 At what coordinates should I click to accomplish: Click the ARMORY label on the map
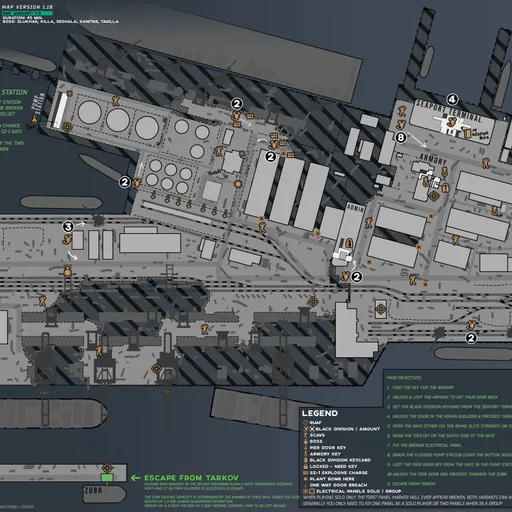click(433, 159)
